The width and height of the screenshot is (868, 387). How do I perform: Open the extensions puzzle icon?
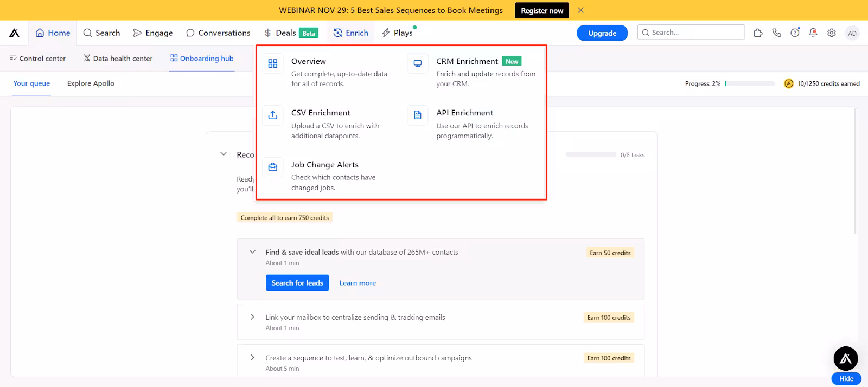(x=758, y=33)
